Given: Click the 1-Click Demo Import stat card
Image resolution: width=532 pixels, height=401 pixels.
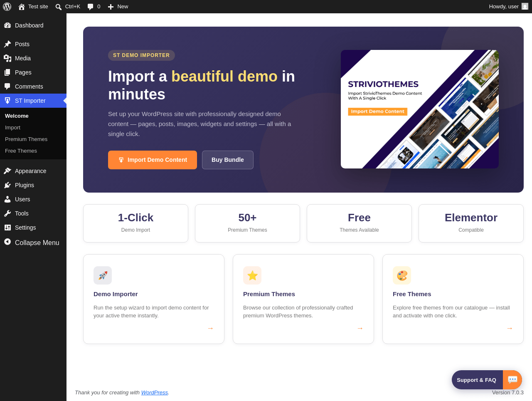Looking at the screenshot, I should point(135,223).
